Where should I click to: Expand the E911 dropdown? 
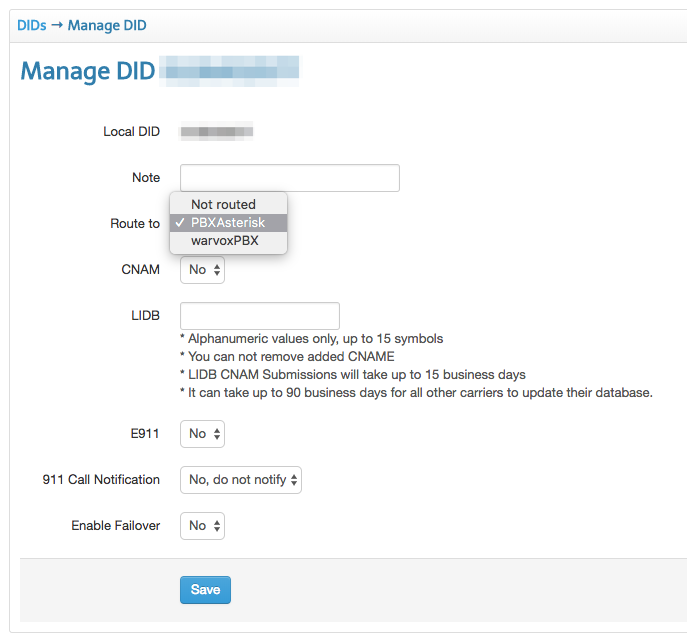(202, 433)
